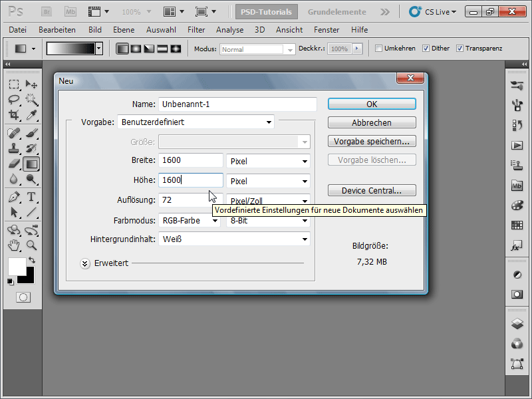Screen dimensions: 532x399
Task: Toggle Quick Mask mode
Action: [23, 297]
